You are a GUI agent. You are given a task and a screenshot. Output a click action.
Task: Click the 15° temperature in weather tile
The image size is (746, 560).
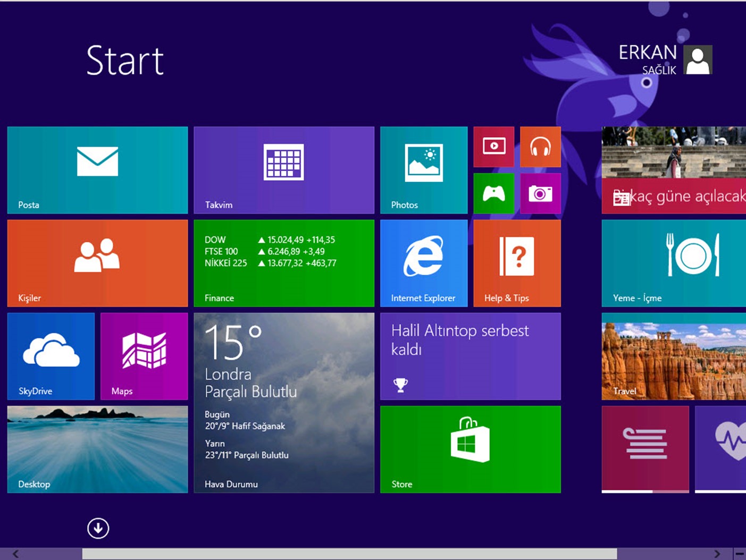pyautogui.click(x=233, y=343)
